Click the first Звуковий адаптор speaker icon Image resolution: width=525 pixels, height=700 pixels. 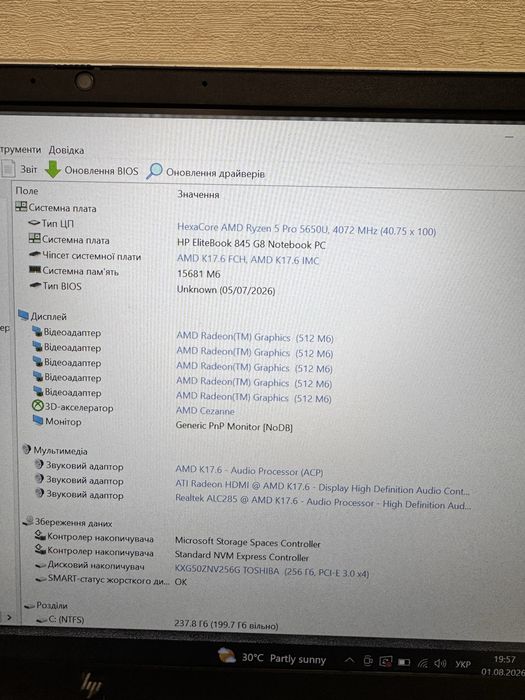coord(39,465)
